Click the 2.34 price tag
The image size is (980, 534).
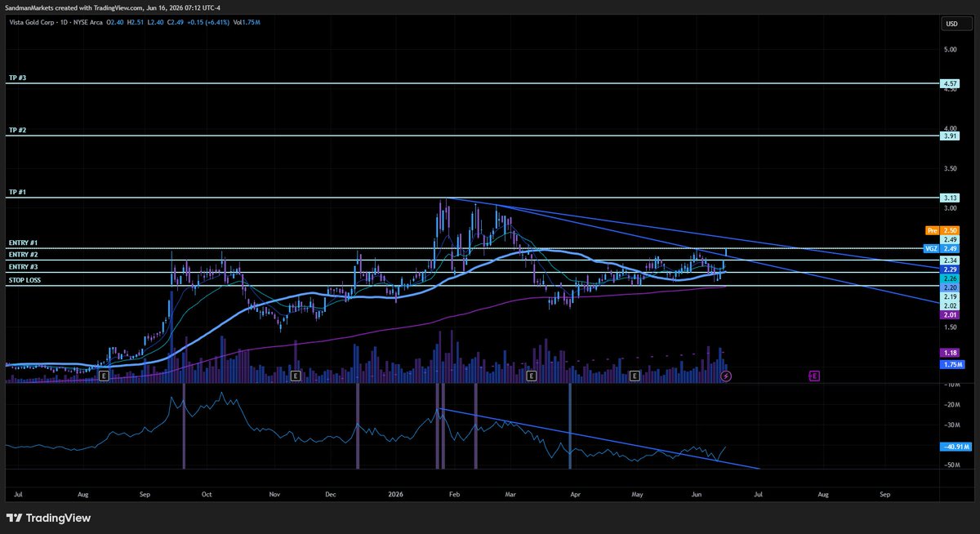(x=950, y=260)
